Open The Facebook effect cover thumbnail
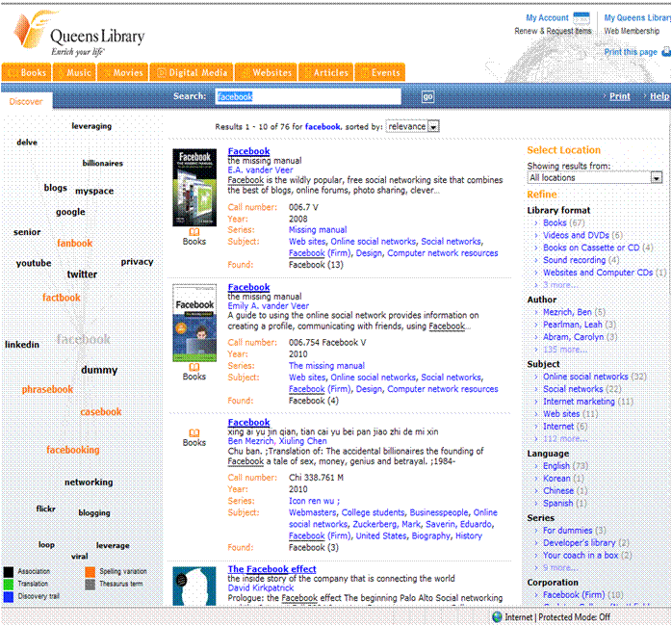Screen dimensions: 672x626 tap(194, 587)
